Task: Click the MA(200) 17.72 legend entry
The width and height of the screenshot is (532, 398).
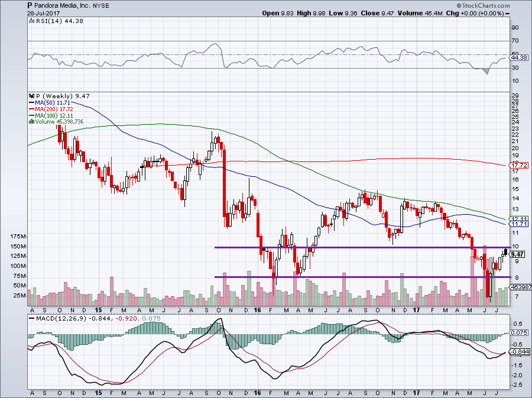Action: (x=54, y=109)
